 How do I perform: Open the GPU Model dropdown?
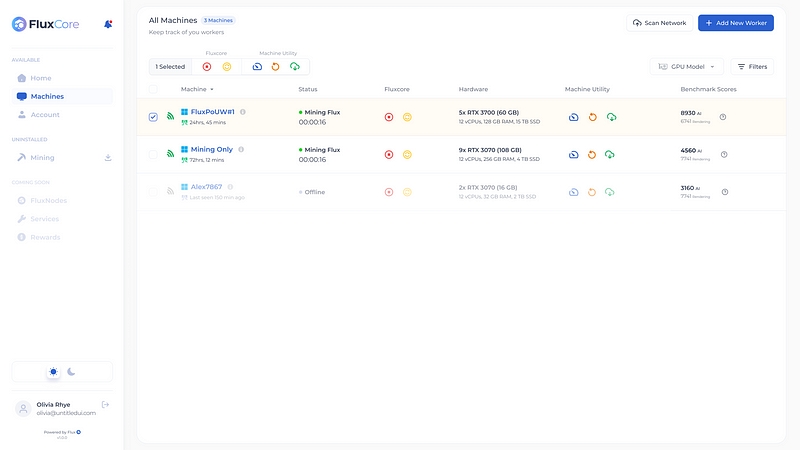(x=686, y=67)
